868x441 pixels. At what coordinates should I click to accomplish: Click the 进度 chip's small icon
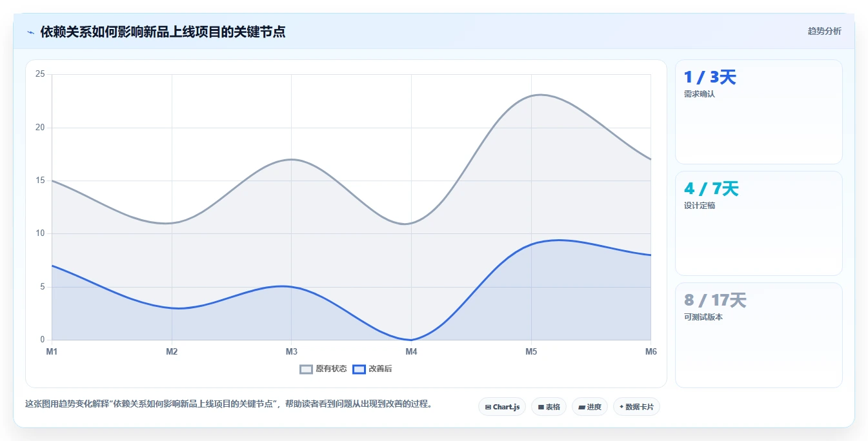581,407
